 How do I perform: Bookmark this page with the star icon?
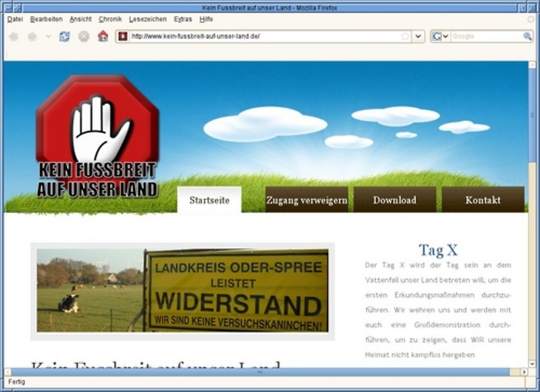coord(406,36)
